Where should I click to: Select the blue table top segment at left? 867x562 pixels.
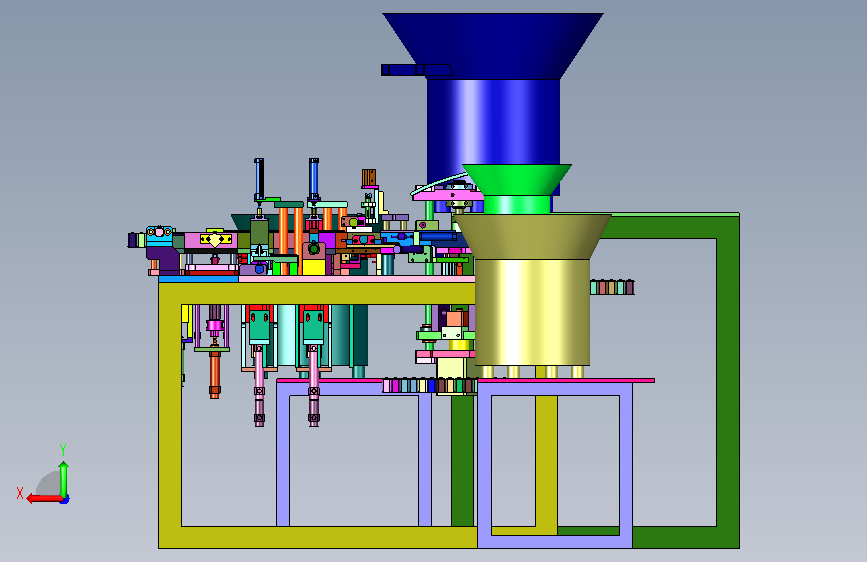click(199, 279)
